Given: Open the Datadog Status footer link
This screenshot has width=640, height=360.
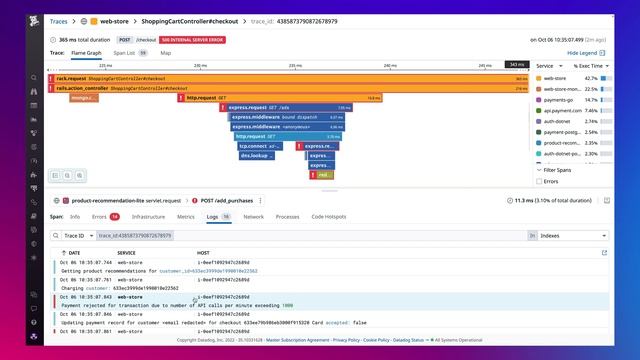Looking at the screenshot, I should [408, 340].
